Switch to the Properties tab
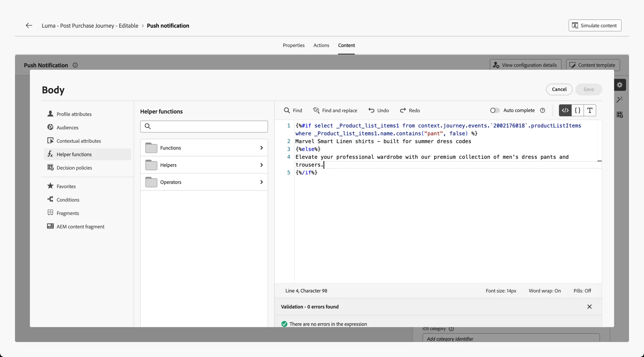Viewport: 644px width, 357px height. click(294, 45)
